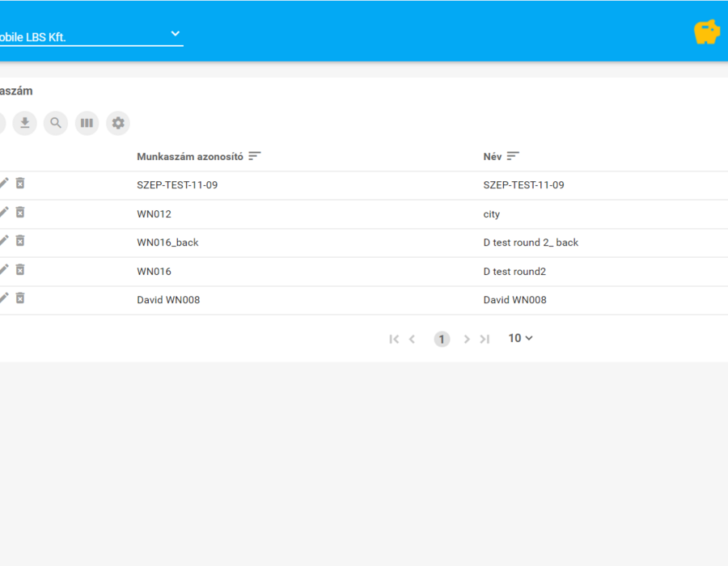The height and width of the screenshot is (566, 728).
Task: Select page 1 in pagination
Action: point(442,339)
